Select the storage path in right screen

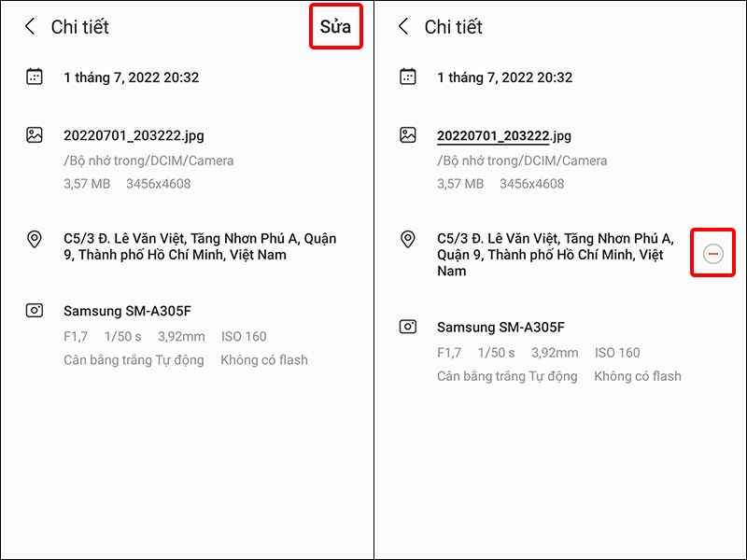[x=522, y=161]
